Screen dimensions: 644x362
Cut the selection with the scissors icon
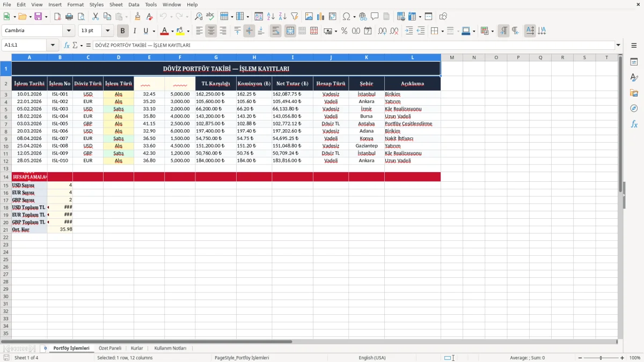[96, 17]
